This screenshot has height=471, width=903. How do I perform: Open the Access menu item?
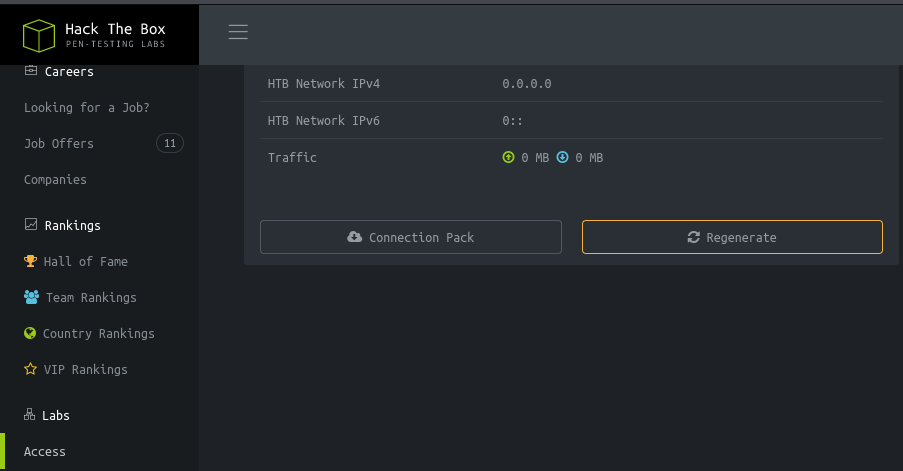[45, 452]
